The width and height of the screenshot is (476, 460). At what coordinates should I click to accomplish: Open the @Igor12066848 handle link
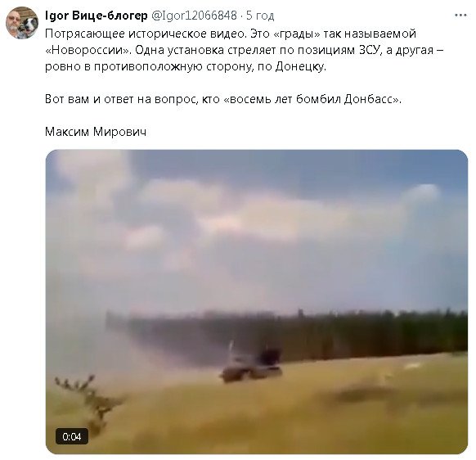click(x=194, y=16)
